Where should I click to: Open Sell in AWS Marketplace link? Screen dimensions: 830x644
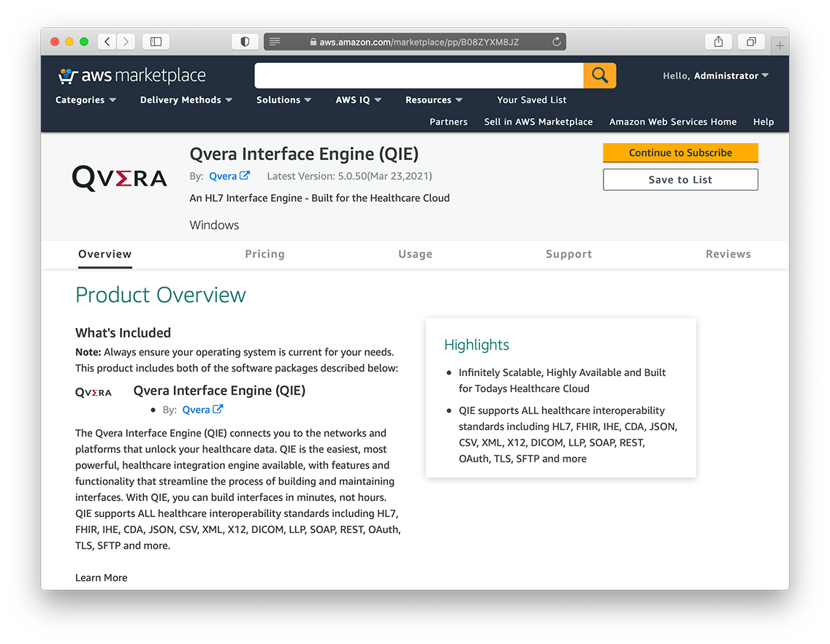(x=538, y=122)
